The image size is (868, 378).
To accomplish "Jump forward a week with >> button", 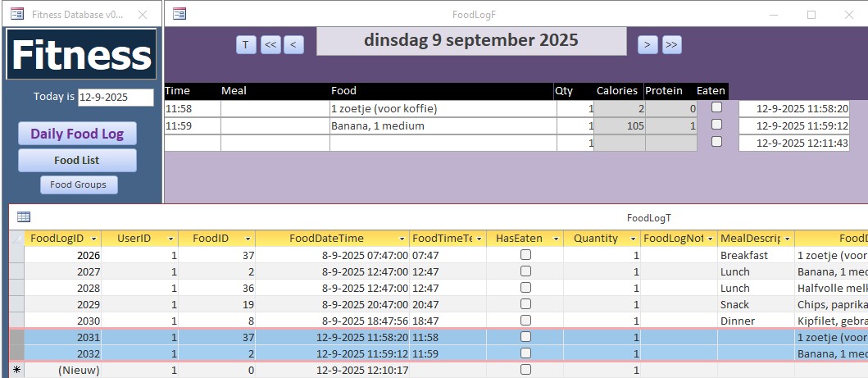I will click(671, 45).
